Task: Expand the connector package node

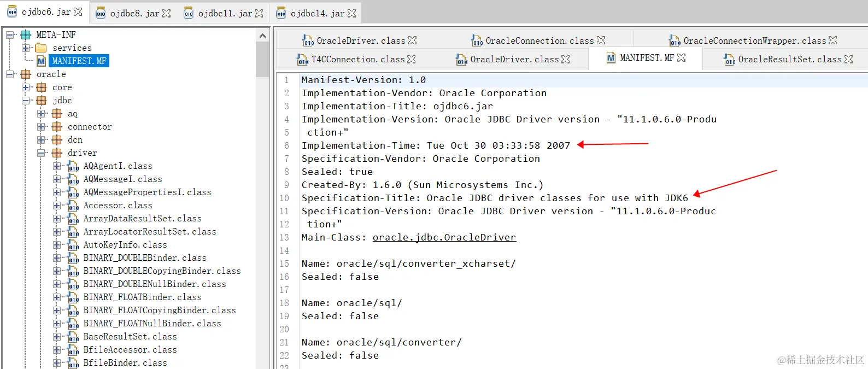Action: pos(41,127)
